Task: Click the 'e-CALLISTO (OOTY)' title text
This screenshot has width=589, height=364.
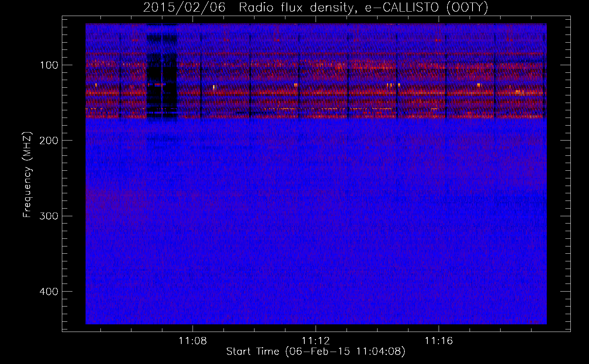Action: (x=427, y=8)
